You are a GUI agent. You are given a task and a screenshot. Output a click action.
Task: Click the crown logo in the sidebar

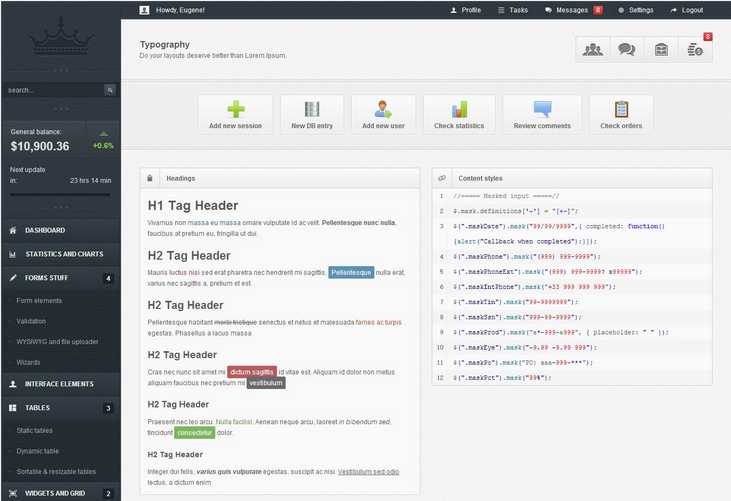(61, 36)
